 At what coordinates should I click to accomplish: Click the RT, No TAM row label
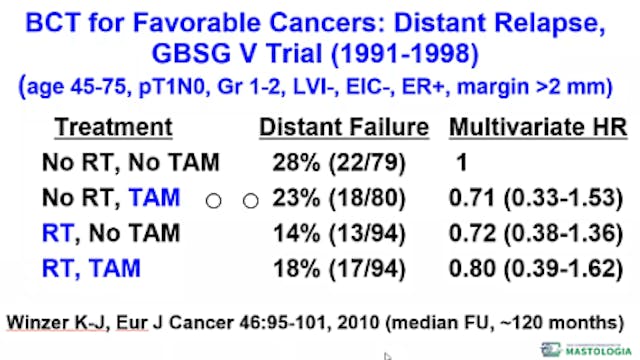click(111, 233)
